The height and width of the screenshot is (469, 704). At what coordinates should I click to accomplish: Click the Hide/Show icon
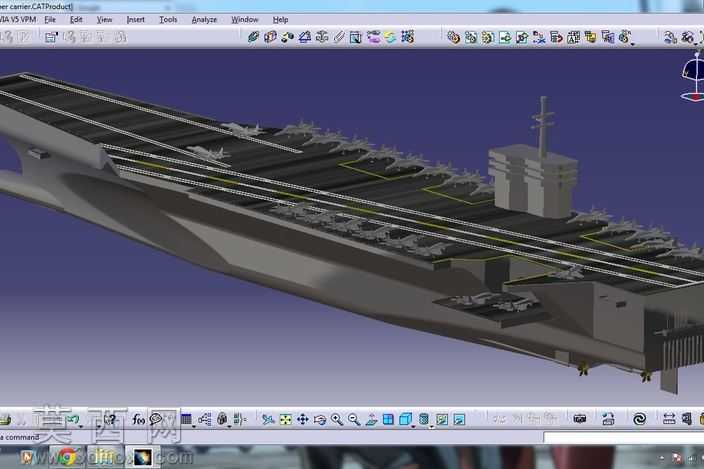tap(442, 419)
